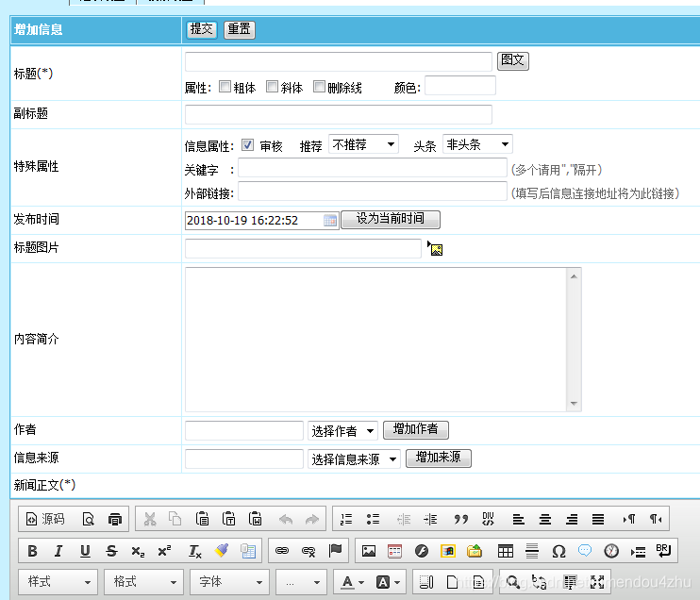The width and height of the screenshot is (700, 600).
Task: Apply superscript formatting
Action: 164,551
